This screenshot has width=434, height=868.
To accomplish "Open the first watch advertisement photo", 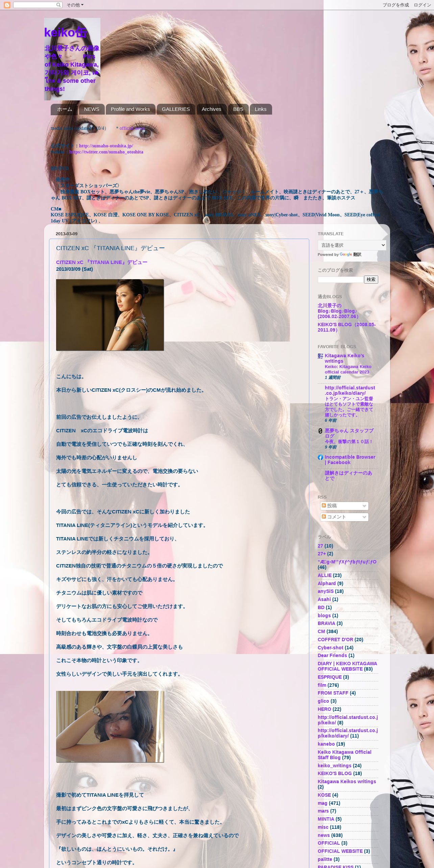I will pyautogui.click(x=110, y=315).
